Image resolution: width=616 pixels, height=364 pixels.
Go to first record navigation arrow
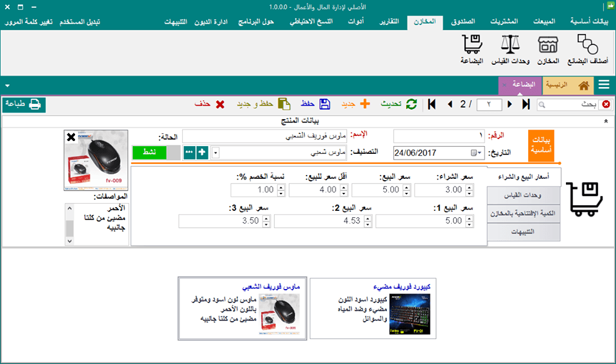pyautogui.click(x=432, y=104)
